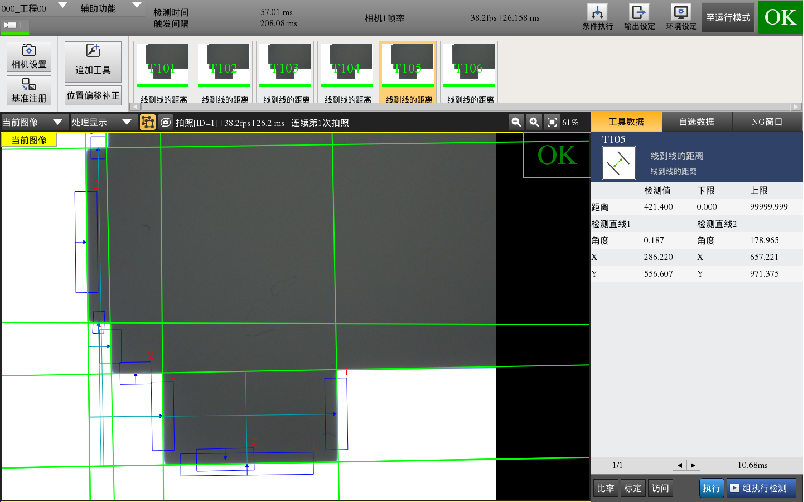The image size is (804, 502).
Task: Click the blue 执行 execute button
Action: pos(711,488)
